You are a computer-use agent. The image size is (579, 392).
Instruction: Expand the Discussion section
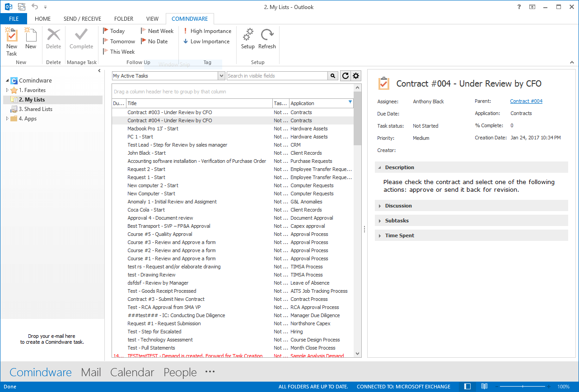pos(380,206)
